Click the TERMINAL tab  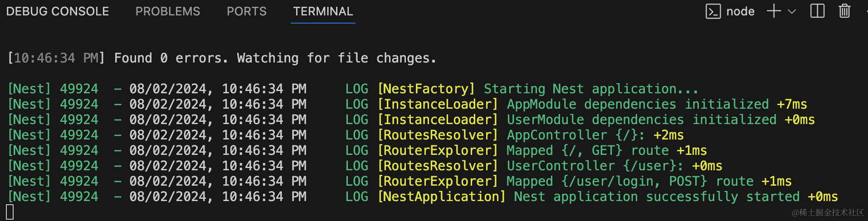pos(323,11)
